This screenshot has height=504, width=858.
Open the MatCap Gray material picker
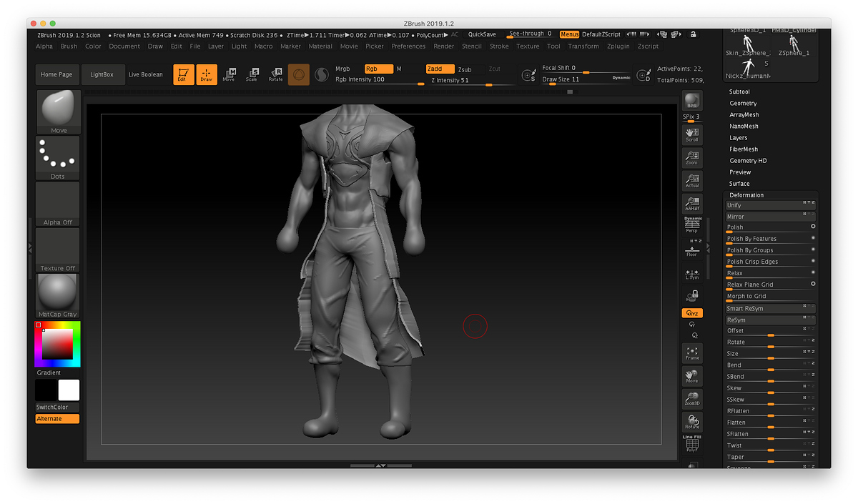click(58, 295)
